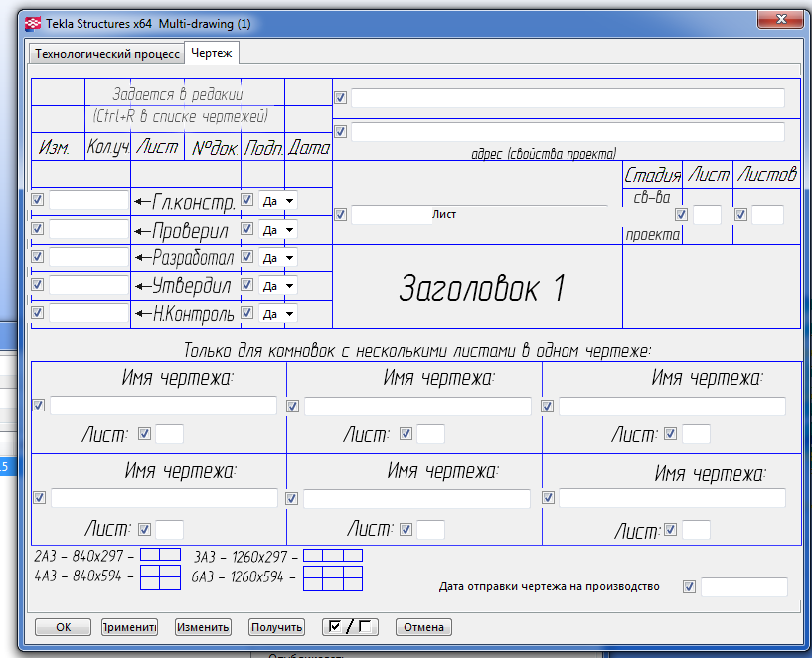Click the 2A3 840x297 sheet layout icon
Screen dimensions: 812x658
[x=159, y=555]
